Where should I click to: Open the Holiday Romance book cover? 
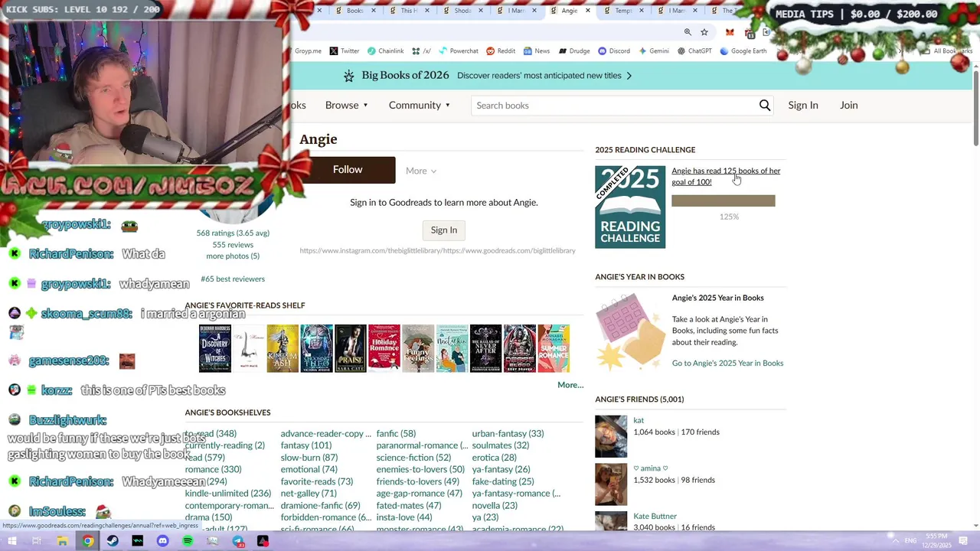click(x=384, y=348)
